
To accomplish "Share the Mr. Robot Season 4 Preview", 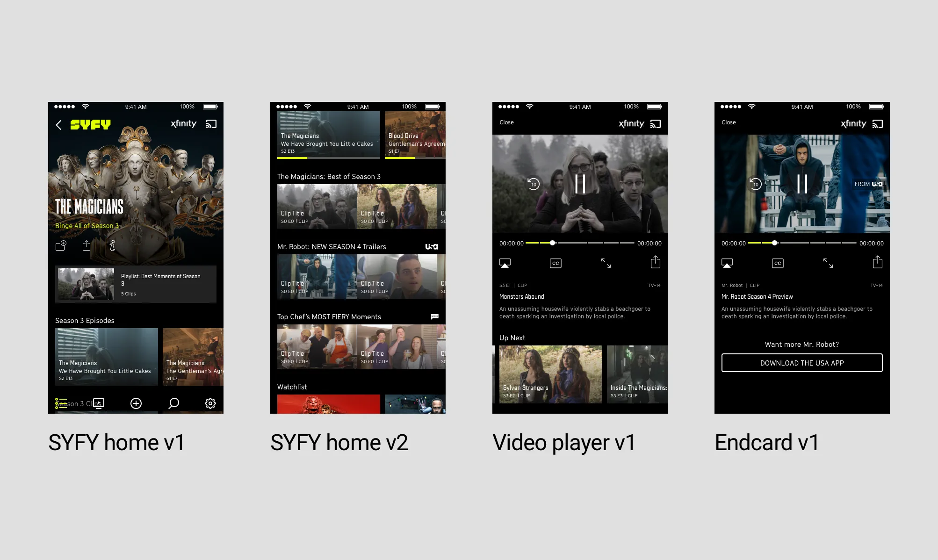I will click(878, 262).
